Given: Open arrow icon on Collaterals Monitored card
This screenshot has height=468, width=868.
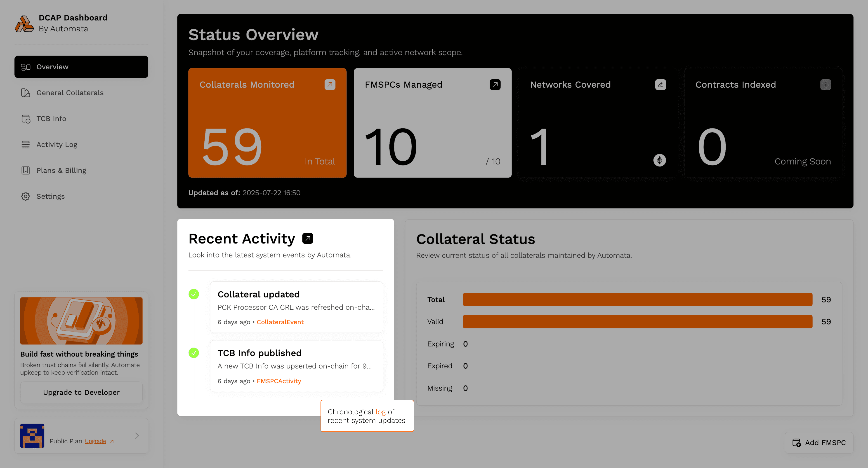Looking at the screenshot, I should point(330,84).
